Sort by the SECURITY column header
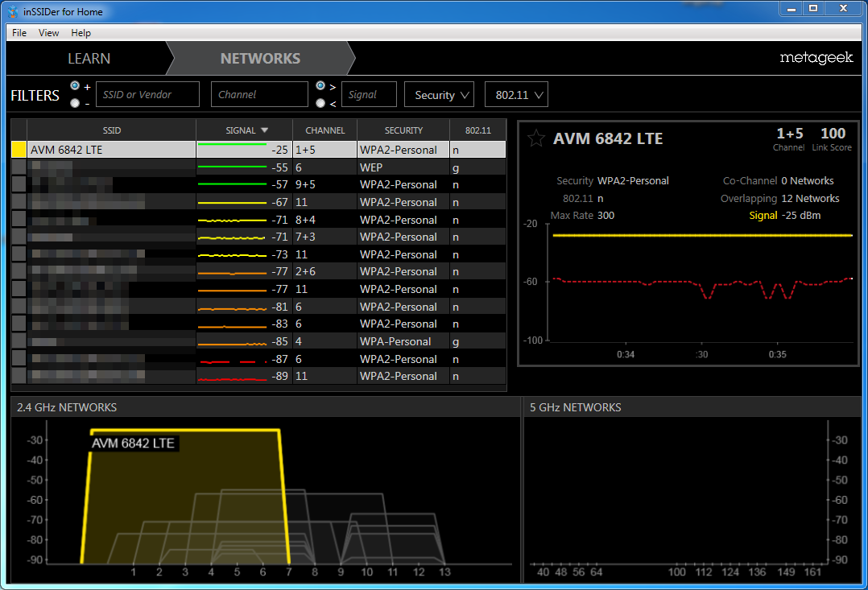This screenshot has width=868, height=590. [403, 130]
